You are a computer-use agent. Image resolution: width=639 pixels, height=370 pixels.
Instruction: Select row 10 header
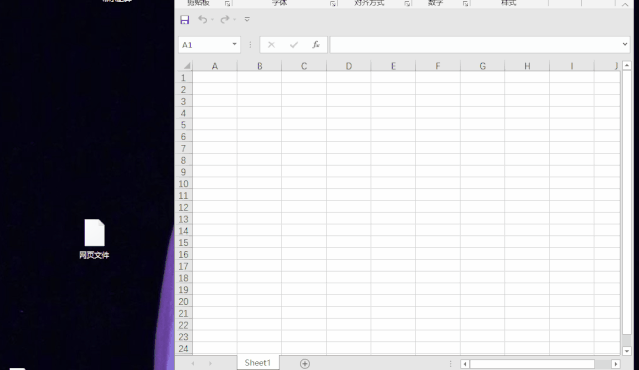click(183, 184)
